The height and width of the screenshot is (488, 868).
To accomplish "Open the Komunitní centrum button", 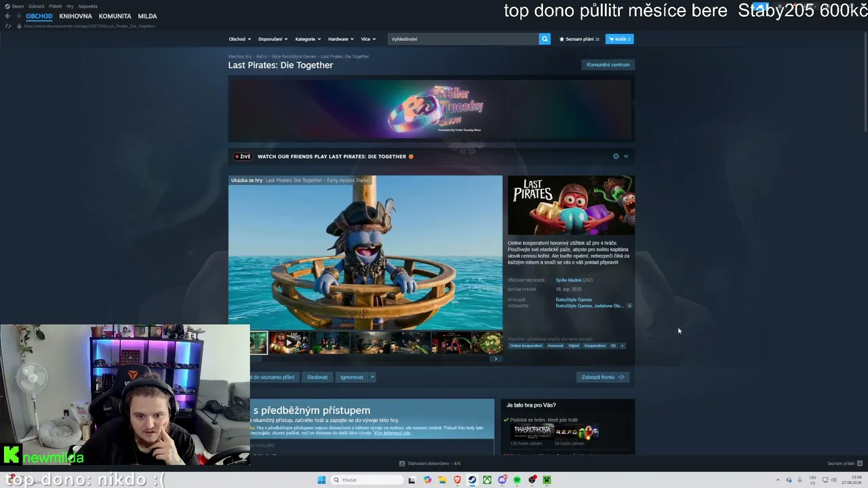I will 608,64.
